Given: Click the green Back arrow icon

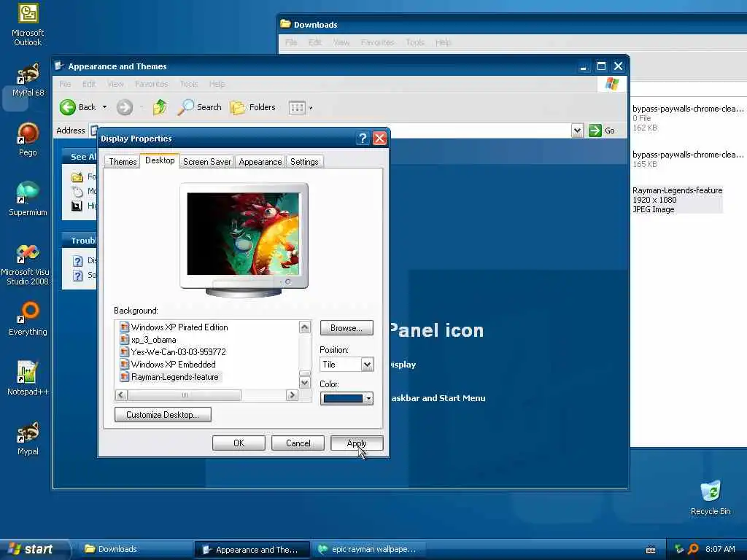Looking at the screenshot, I should point(68,107).
